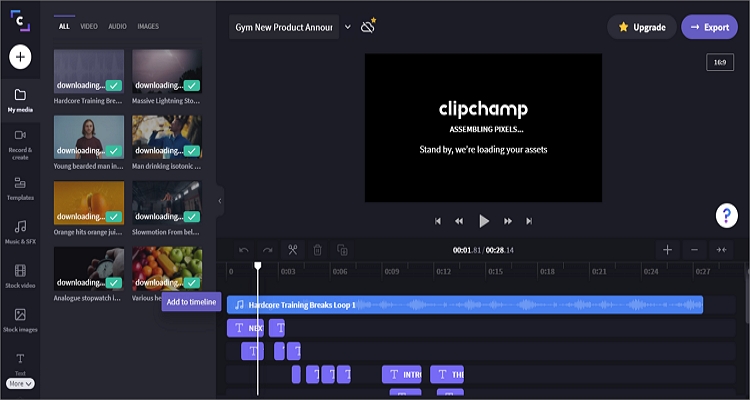Split clip with the scissors tool
The height and width of the screenshot is (400, 750).
pos(293,250)
